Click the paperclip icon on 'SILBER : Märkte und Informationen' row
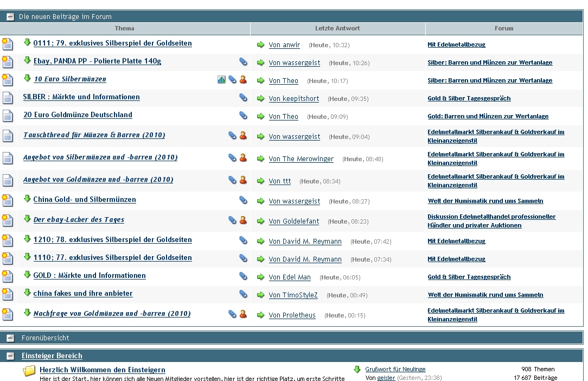588x381 pixels. [244, 98]
